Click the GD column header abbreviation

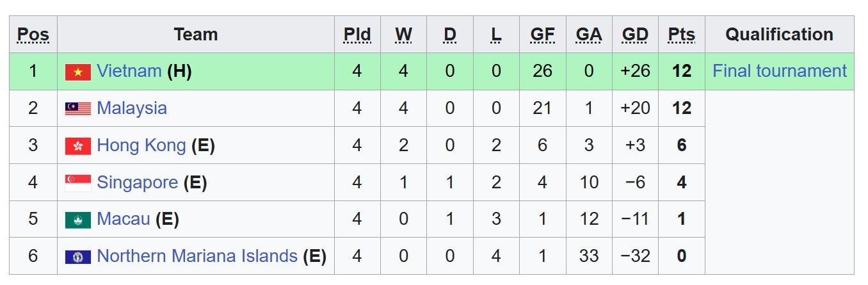click(x=635, y=35)
